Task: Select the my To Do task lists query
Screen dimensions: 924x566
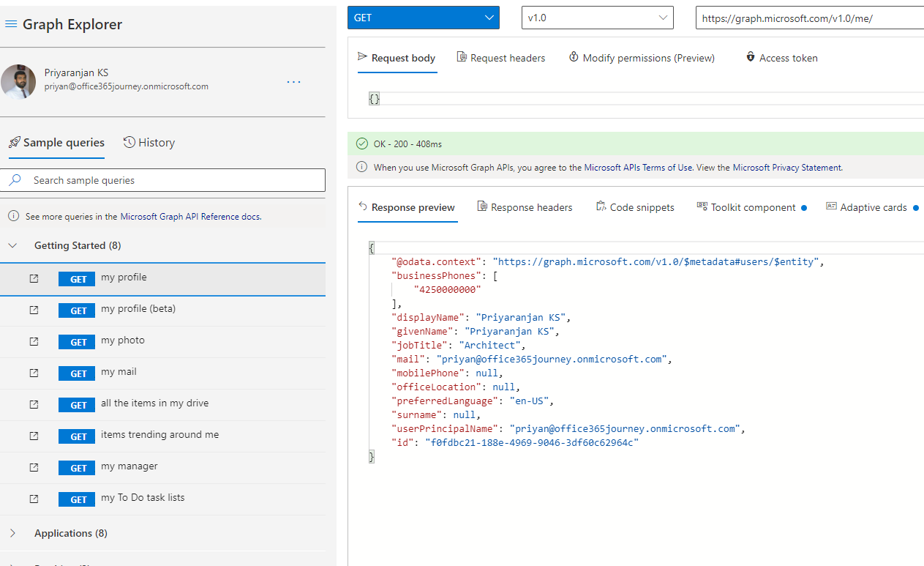Action: 162,499
